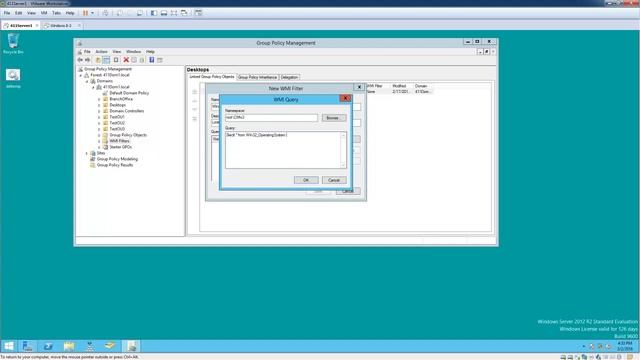Viewport: 640px width, 360px height.
Task: Toggle the VMware thumbnail bar icon
Action: pos(164,13)
